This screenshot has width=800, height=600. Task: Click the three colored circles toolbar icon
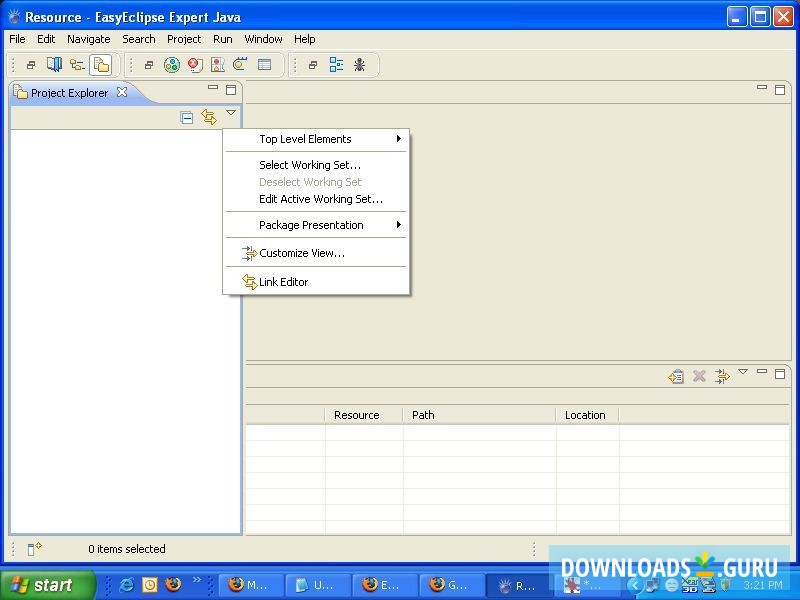pyautogui.click(x=172, y=65)
